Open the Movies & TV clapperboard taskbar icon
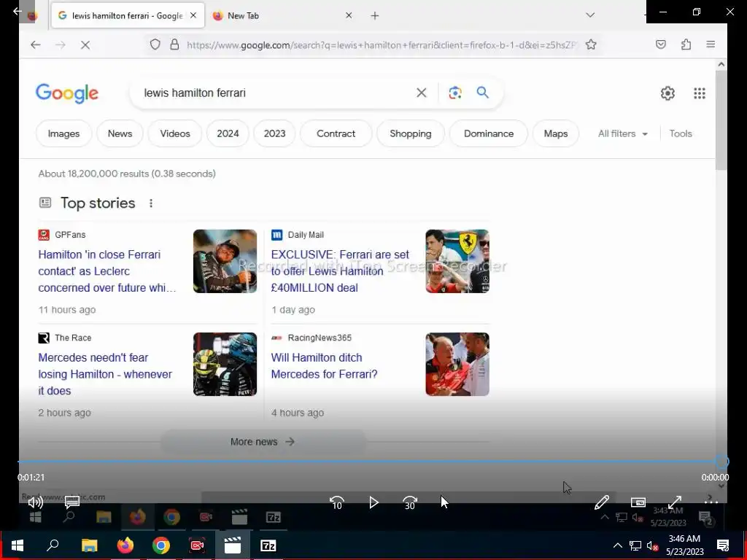 tap(233, 545)
